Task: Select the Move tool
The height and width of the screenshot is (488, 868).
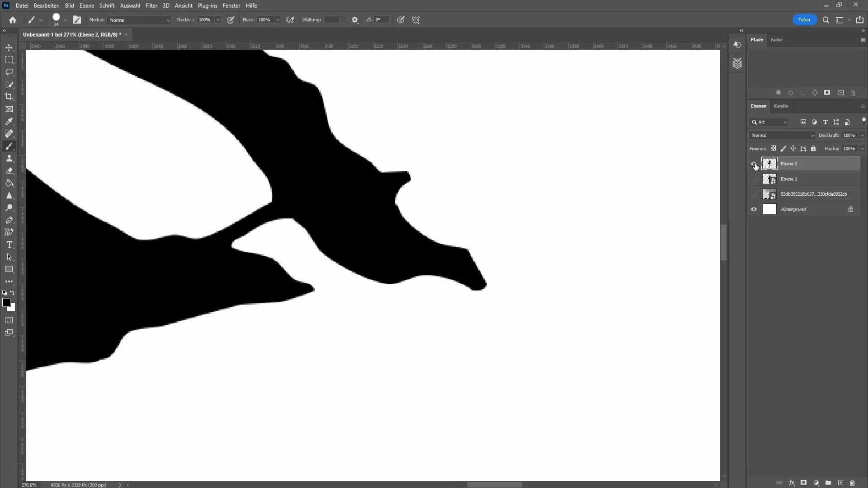Action: [9, 47]
